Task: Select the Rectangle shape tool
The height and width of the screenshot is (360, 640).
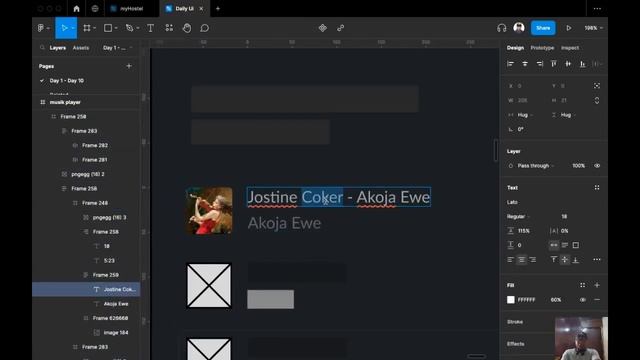Action: [x=108, y=28]
